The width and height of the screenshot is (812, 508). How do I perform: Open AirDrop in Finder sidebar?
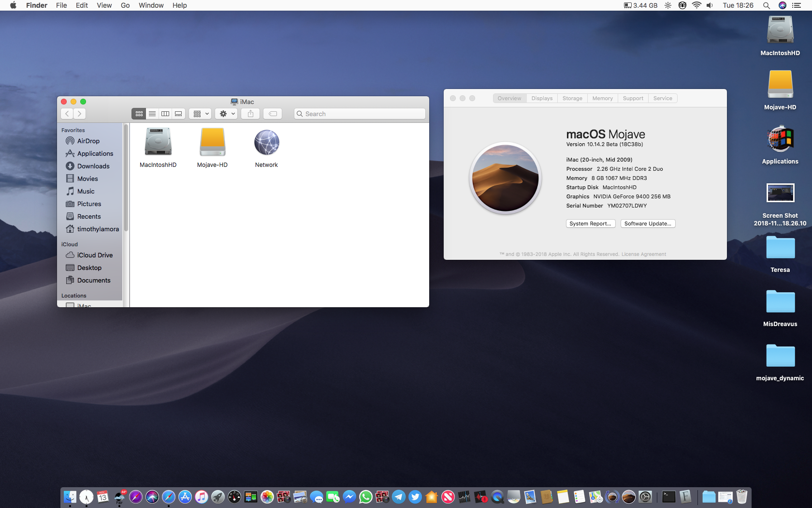[x=88, y=141]
